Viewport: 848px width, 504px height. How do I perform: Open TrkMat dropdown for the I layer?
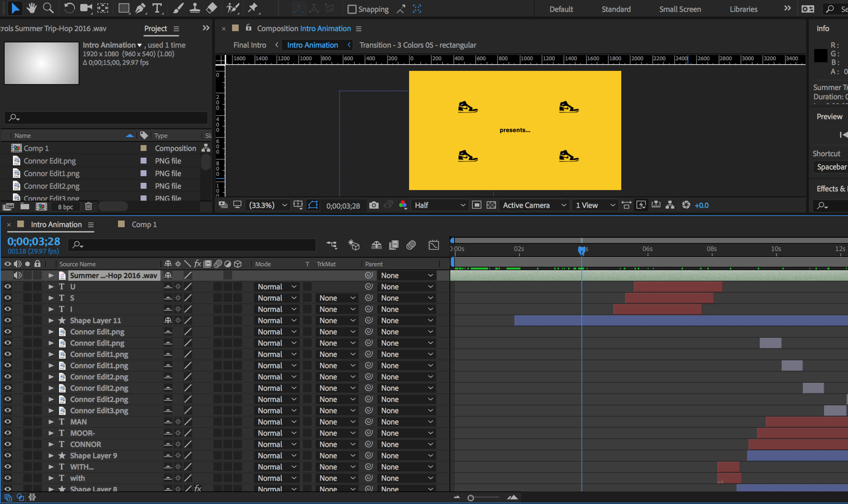point(337,309)
